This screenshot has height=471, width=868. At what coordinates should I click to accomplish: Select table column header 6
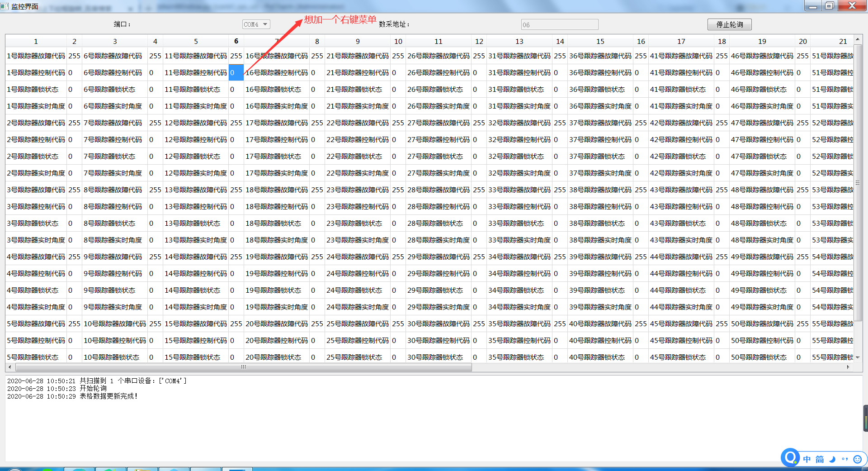(x=236, y=41)
